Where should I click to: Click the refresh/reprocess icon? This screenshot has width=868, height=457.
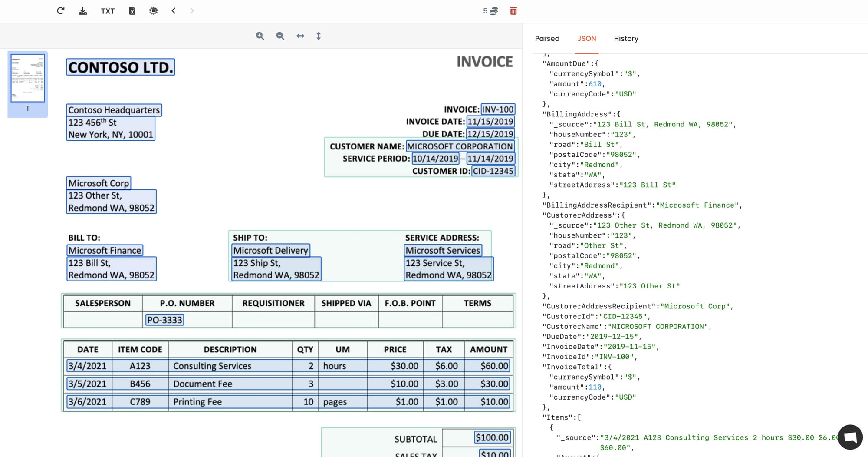[x=61, y=11]
